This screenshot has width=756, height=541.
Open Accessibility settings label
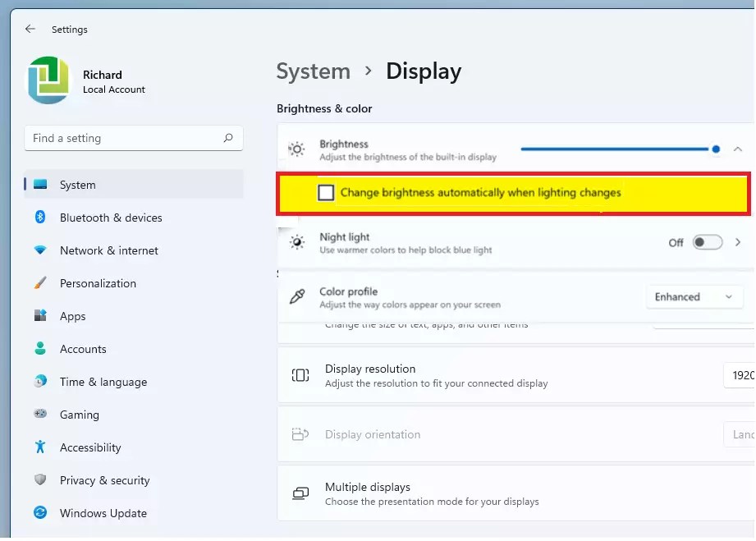point(90,447)
